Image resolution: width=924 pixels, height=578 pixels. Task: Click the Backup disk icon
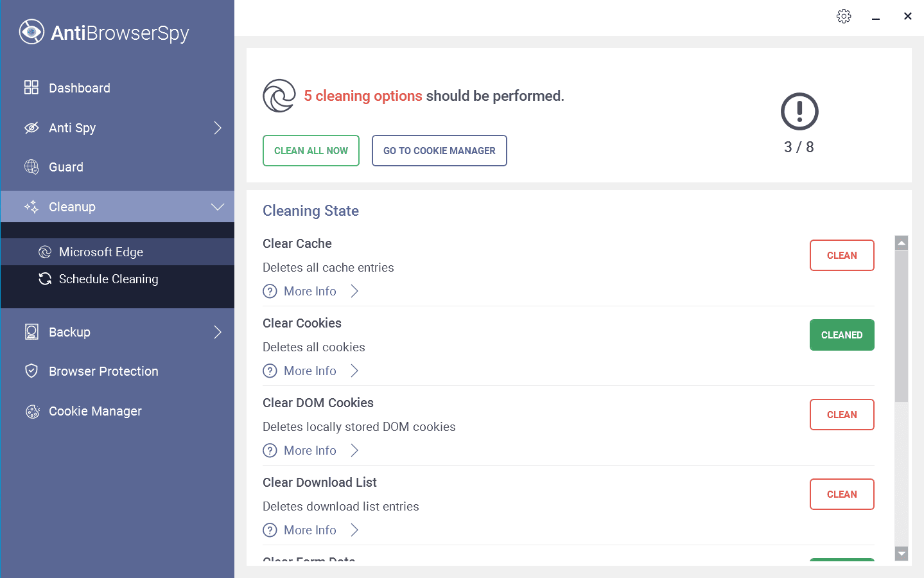point(31,332)
